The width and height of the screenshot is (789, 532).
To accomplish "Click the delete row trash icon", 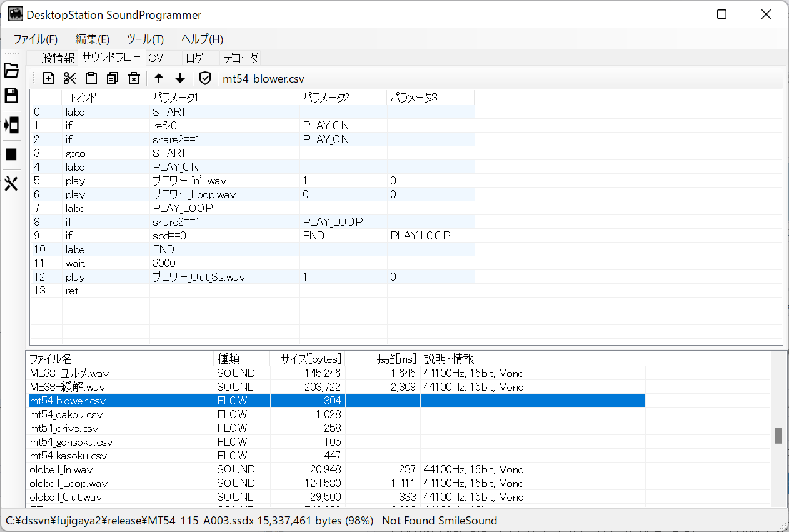I will 133,78.
